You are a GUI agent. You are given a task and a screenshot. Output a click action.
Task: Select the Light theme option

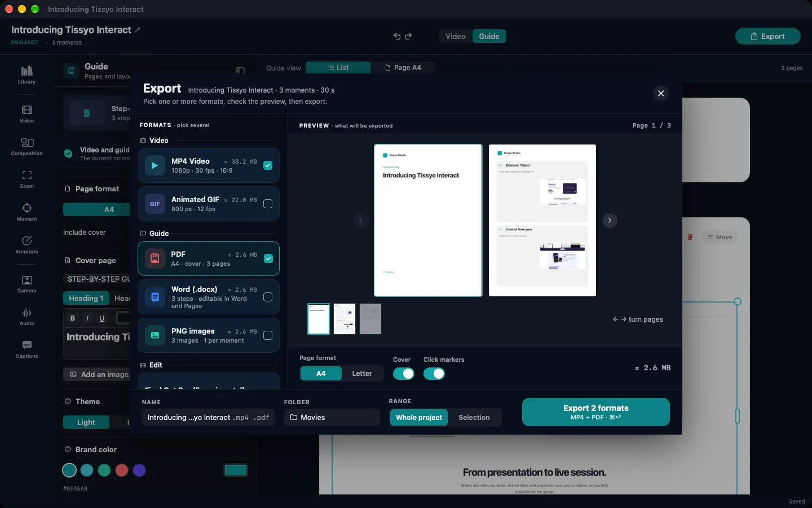86,422
